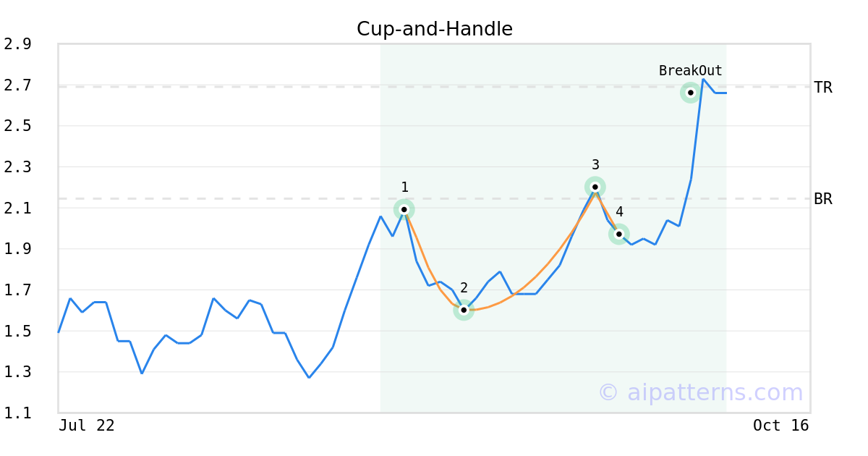Image resolution: width=868 pixels, height=456 pixels.
Task: Click the Cup-and-Handle chart title
Action: pos(434,29)
